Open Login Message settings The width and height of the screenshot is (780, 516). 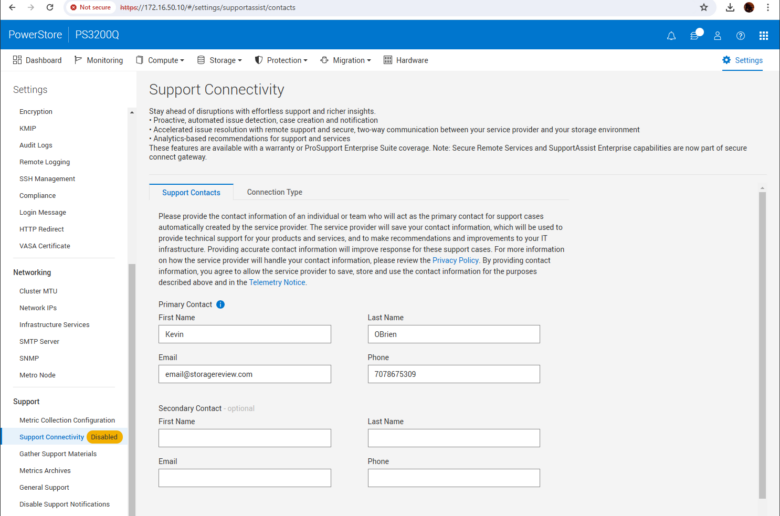pyautogui.click(x=43, y=212)
